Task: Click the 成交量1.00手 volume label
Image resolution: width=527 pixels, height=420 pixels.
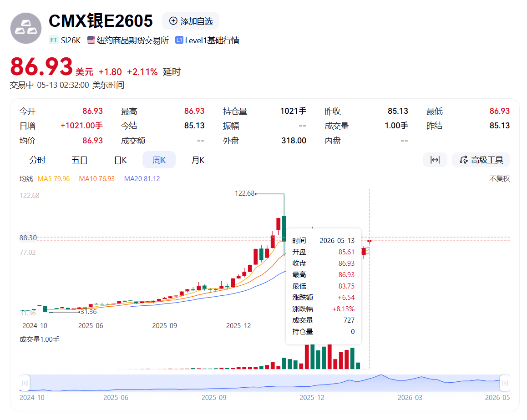Action: point(39,339)
